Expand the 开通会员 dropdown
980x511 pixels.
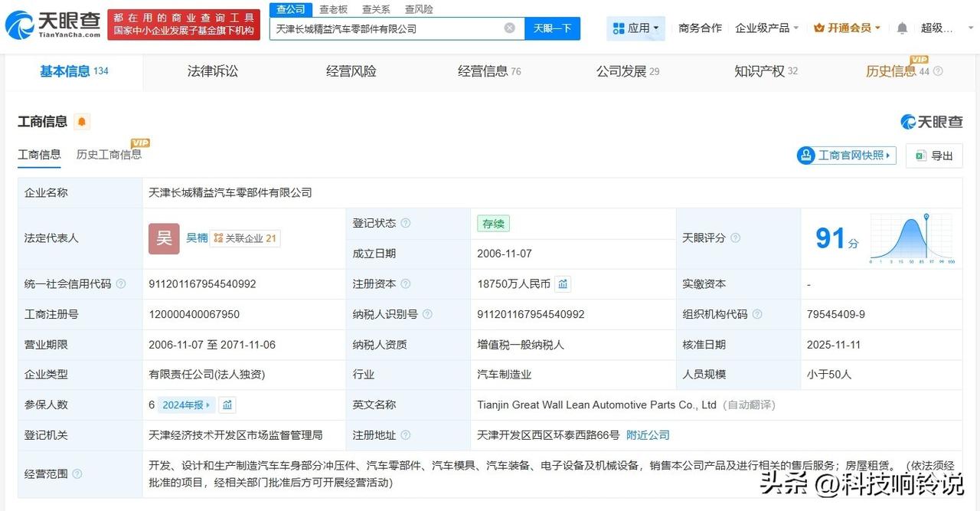pyautogui.click(x=847, y=28)
